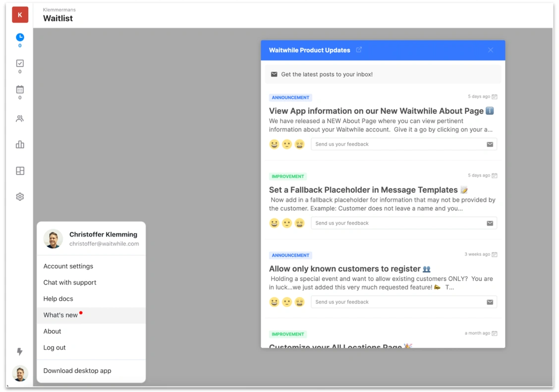This screenshot has height=392, width=559.
Task: React neutral to the Fallback Placeholder post
Action: (287, 223)
